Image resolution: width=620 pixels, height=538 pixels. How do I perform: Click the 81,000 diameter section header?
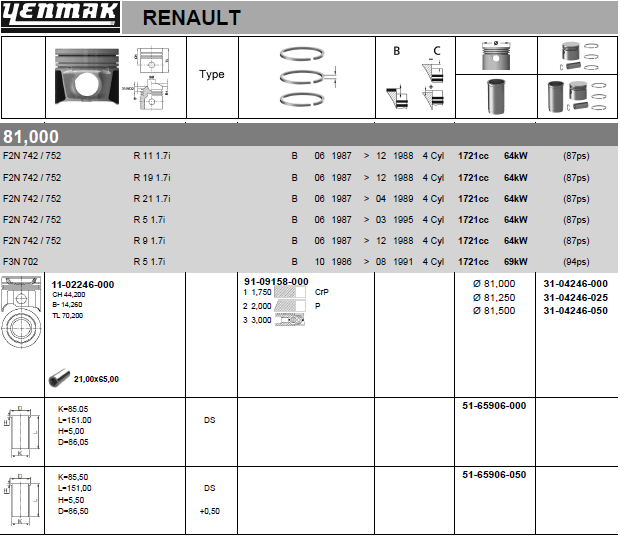click(309, 136)
